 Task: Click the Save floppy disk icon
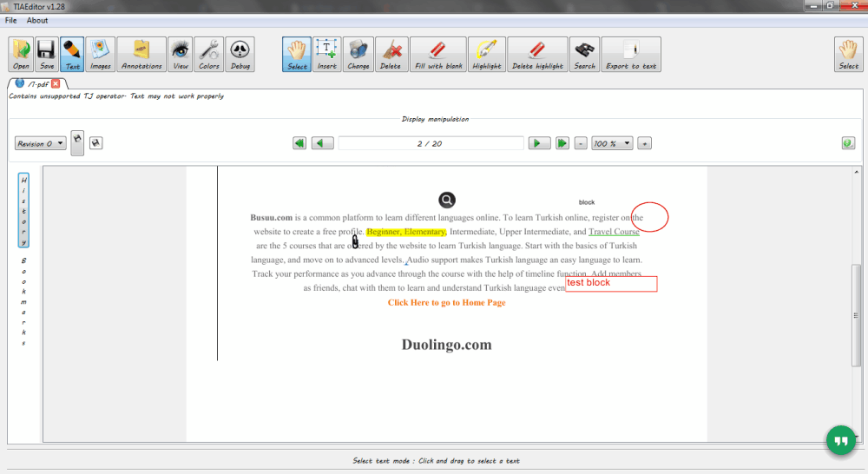click(x=47, y=55)
